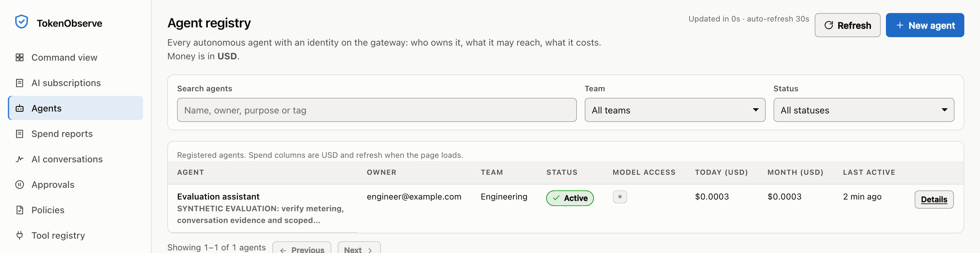Viewport: 980px width, 253px height.
Task: Click the Today value $0.0003
Action: coord(712,196)
